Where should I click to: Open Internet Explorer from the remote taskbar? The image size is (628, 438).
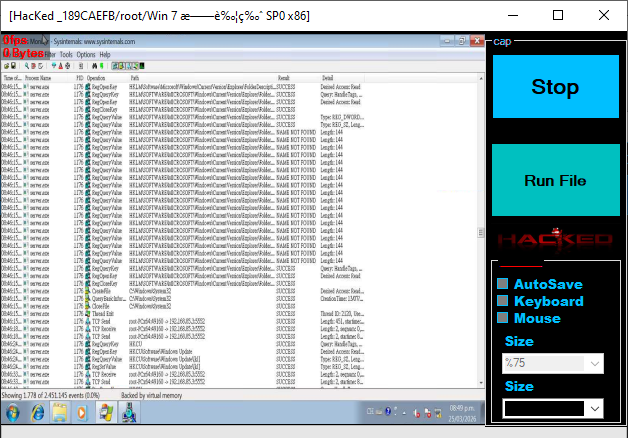(x=38, y=412)
